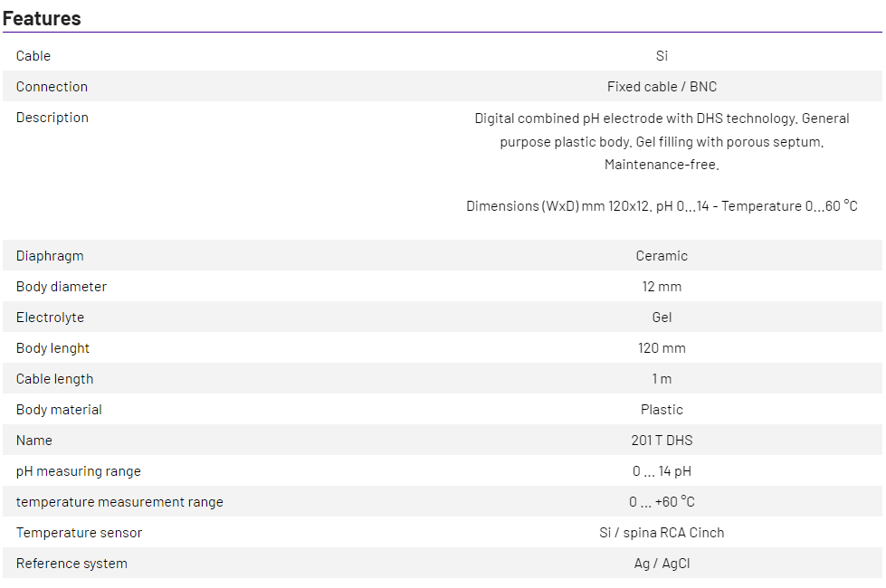Click the Body diameter label
The image size is (886, 588).
[62, 287]
